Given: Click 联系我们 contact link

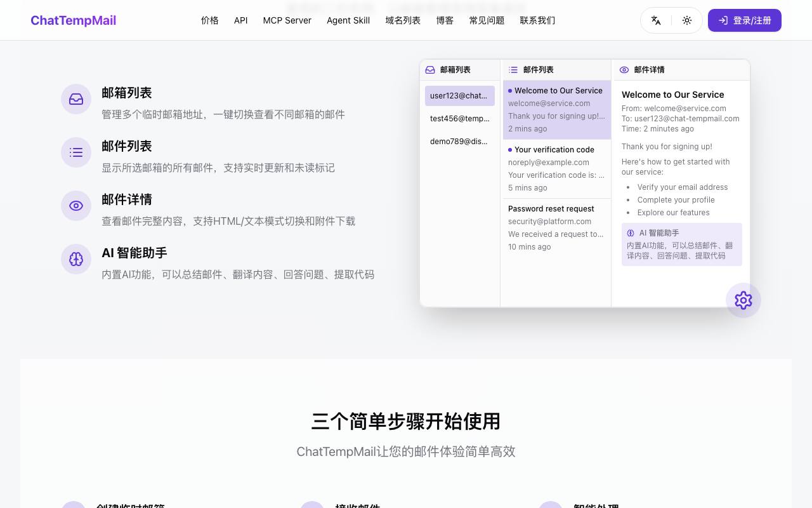Looking at the screenshot, I should (x=537, y=20).
